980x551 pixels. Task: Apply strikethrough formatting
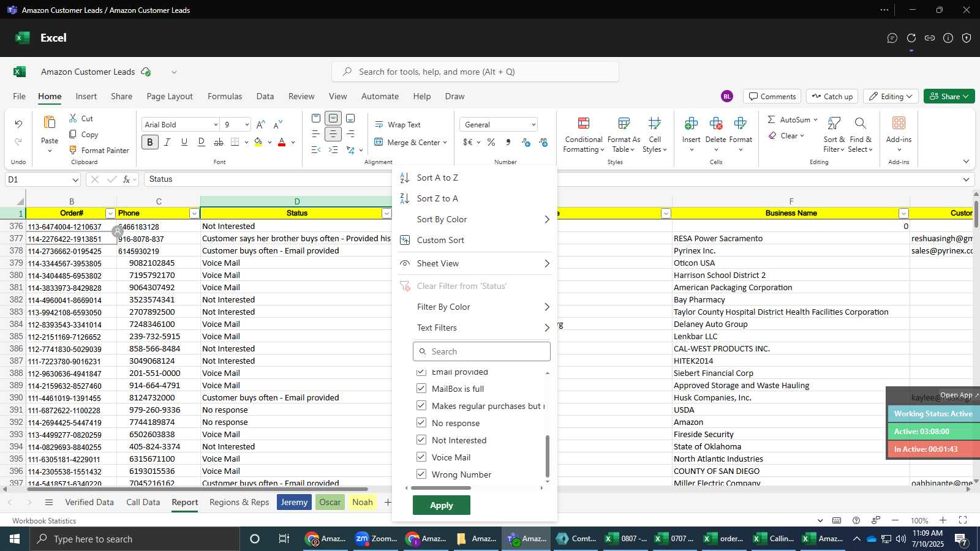tap(219, 142)
